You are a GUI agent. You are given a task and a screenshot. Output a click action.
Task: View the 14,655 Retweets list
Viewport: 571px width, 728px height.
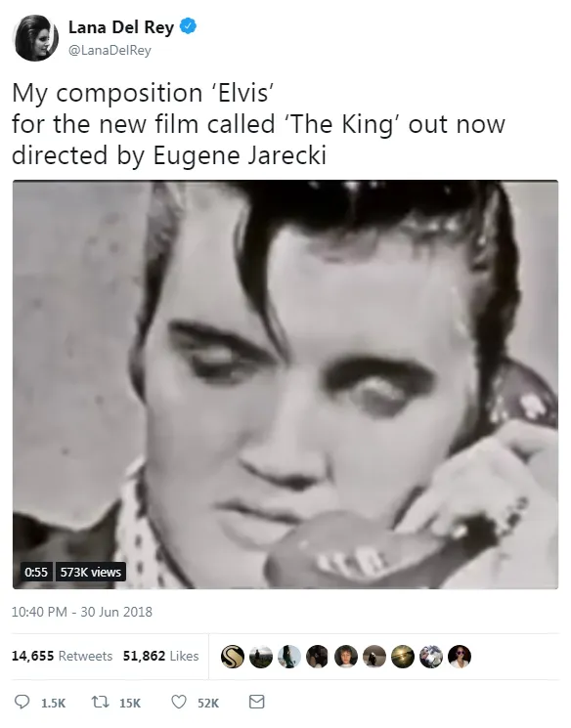tap(62, 656)
